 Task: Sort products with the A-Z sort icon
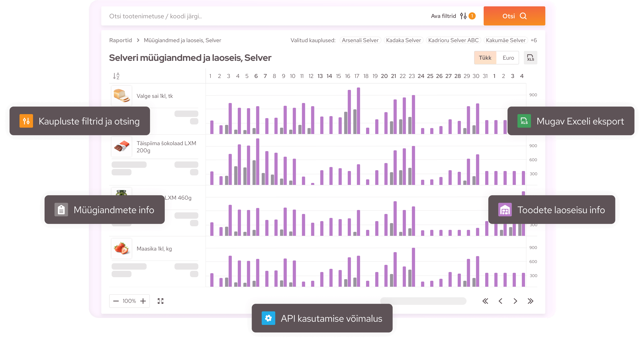[x=116, y=76]
